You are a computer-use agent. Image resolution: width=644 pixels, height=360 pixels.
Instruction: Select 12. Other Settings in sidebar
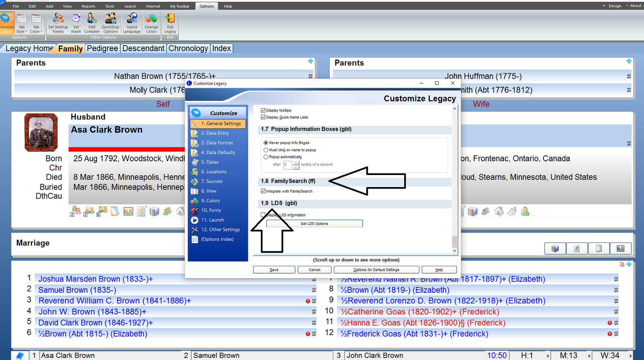point(218,230)
